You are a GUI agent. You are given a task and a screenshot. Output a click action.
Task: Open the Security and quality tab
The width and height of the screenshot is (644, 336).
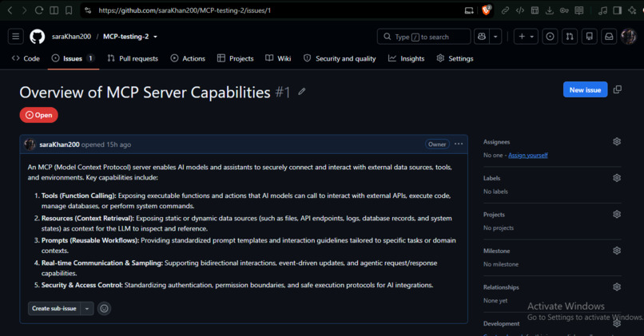pyautogui.click(x=340, y=58)
